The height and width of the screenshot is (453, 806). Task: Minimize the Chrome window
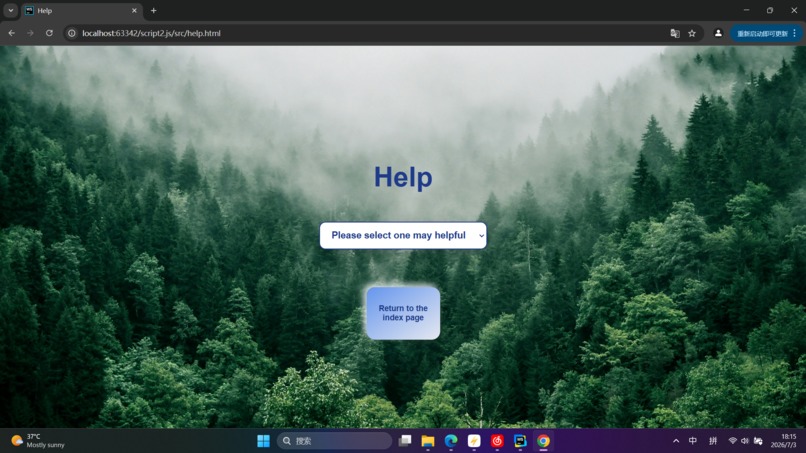[x=746, y=10]
